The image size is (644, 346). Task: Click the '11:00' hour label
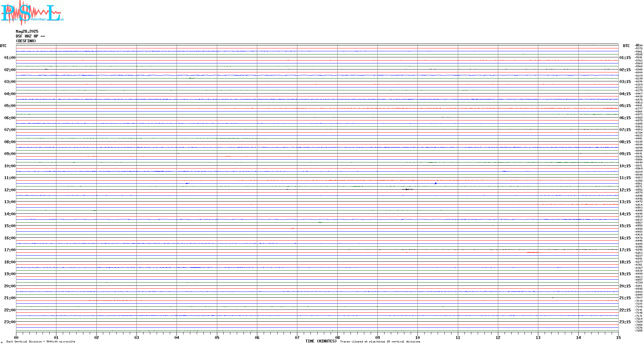(x=10, y=178)
